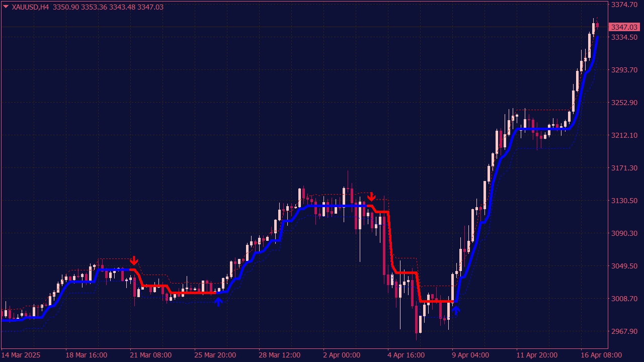The image size is (644, 362).
Task: Click the current price tag 3347.03
Action: [x=624, y=27]
